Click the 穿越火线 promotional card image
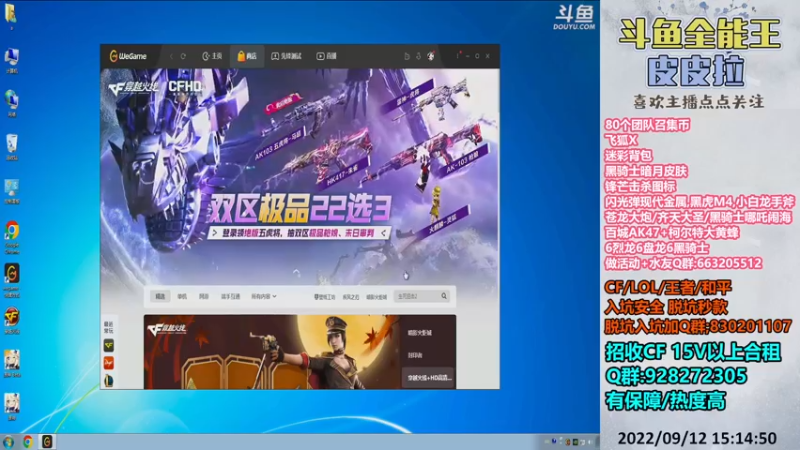 pyautogui.click(x=272, y=352)
